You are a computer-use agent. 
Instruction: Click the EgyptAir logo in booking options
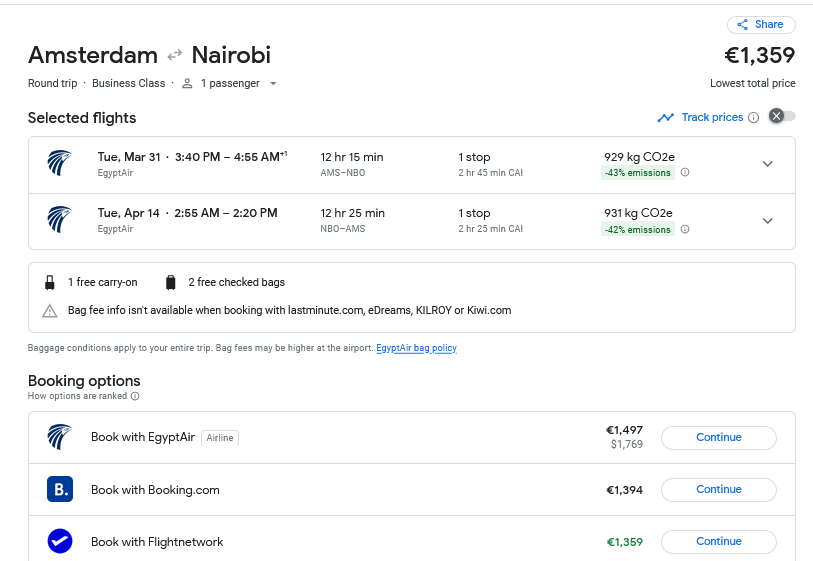(x=60, y=438)
